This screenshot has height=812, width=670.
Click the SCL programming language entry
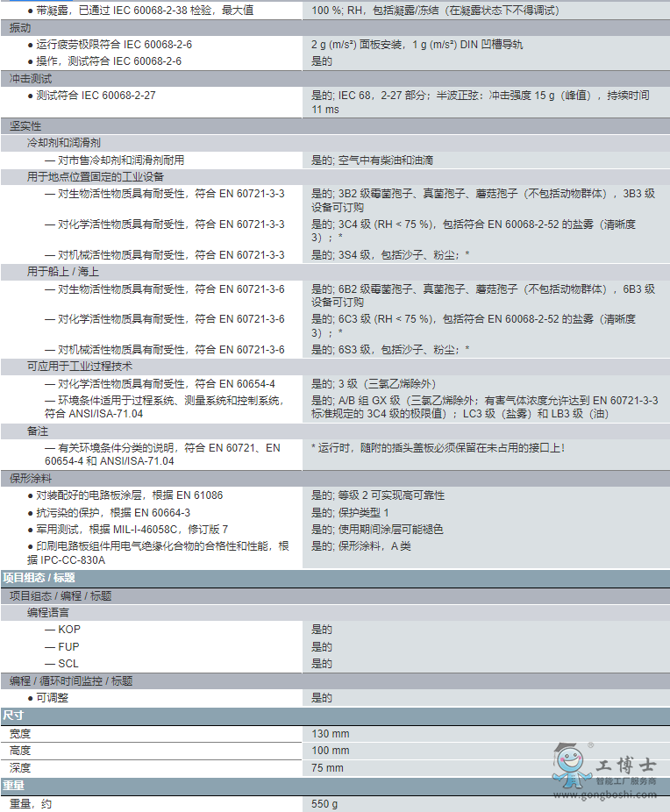[x=68, y=664]
